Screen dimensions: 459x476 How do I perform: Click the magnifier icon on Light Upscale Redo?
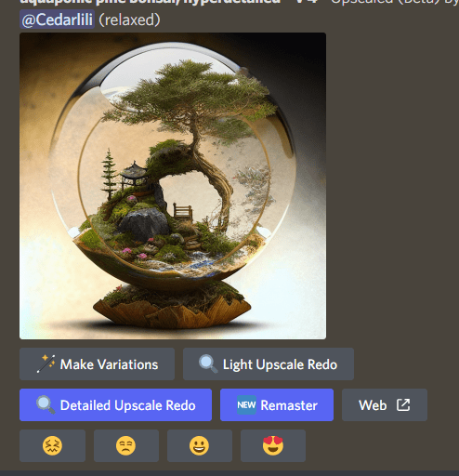click(208, 364)
